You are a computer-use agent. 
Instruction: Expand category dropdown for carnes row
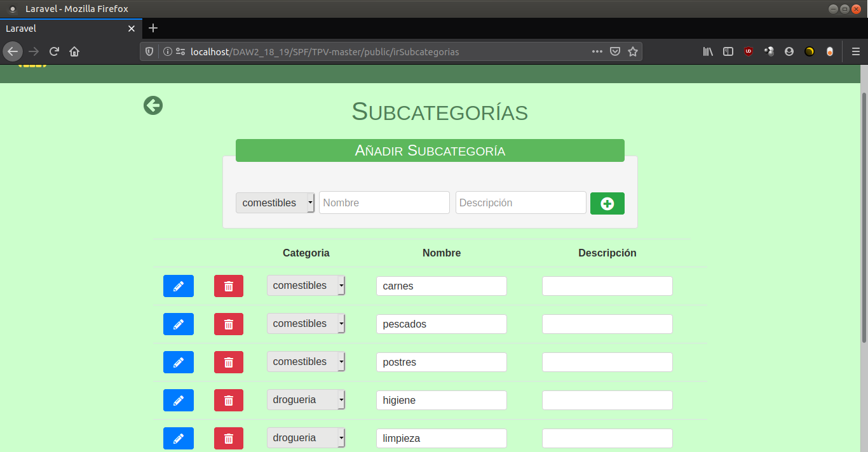click(x=306, y=286)
